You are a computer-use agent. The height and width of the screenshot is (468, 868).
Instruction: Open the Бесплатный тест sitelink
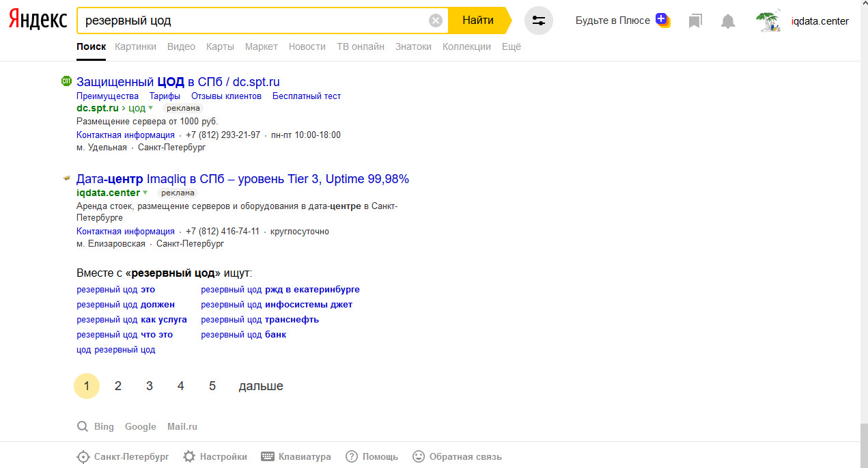click(307, 96)
